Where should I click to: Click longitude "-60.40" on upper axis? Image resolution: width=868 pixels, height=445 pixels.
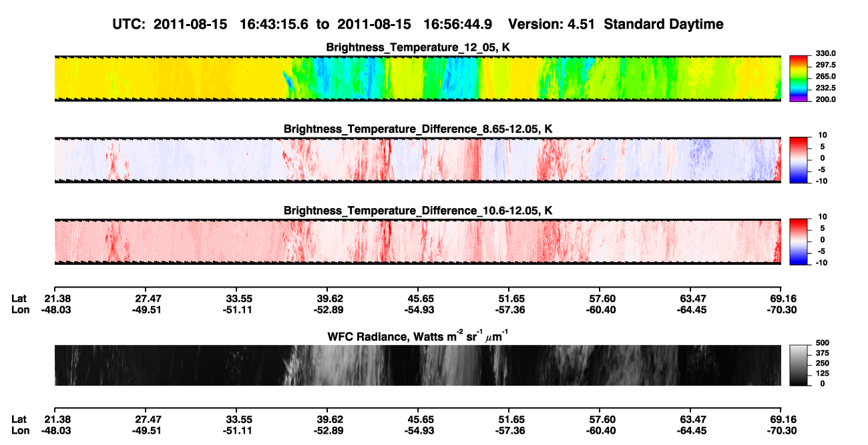click(602, 310)
